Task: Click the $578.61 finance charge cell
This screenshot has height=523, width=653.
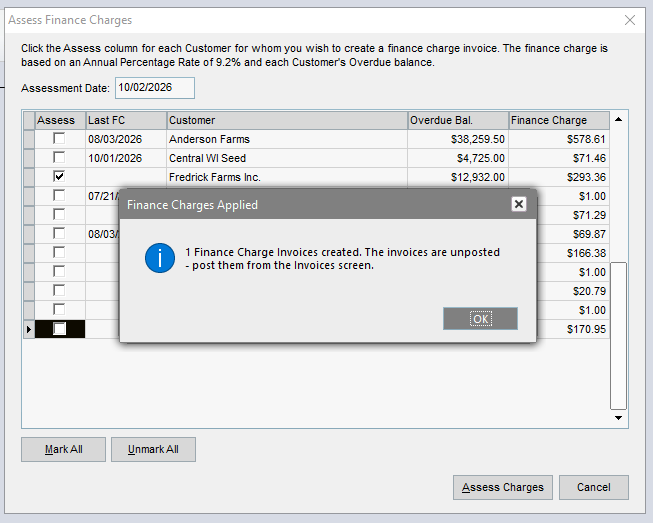Action: tap(559, 139)
